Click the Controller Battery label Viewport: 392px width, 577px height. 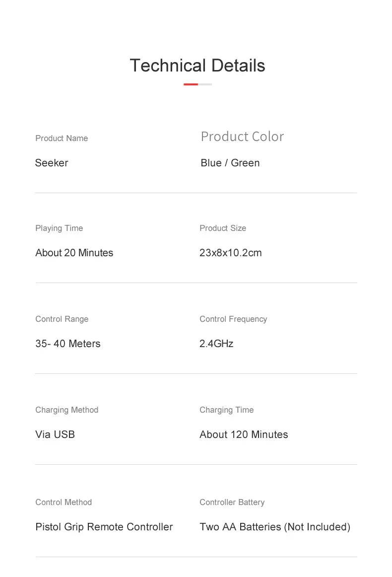click(x=232, y=502)
